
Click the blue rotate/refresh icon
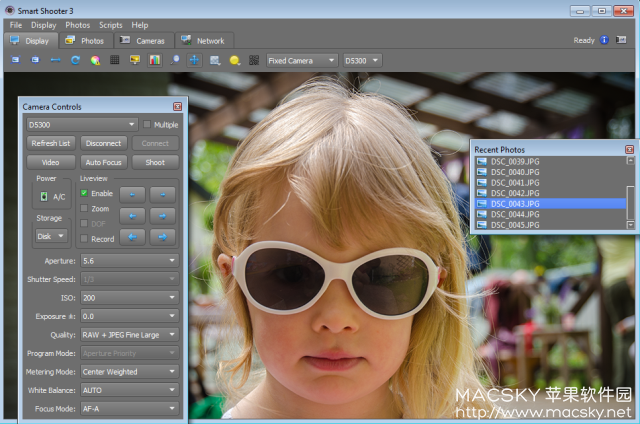point(76,60)
